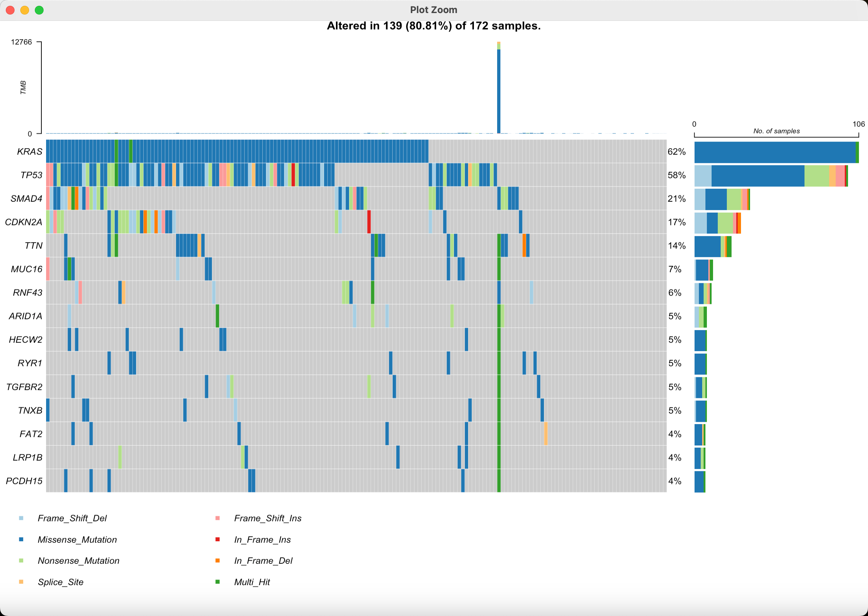
Task: Click the In_Frame_Del orange legend square
Action: click(x=217, y=560)
